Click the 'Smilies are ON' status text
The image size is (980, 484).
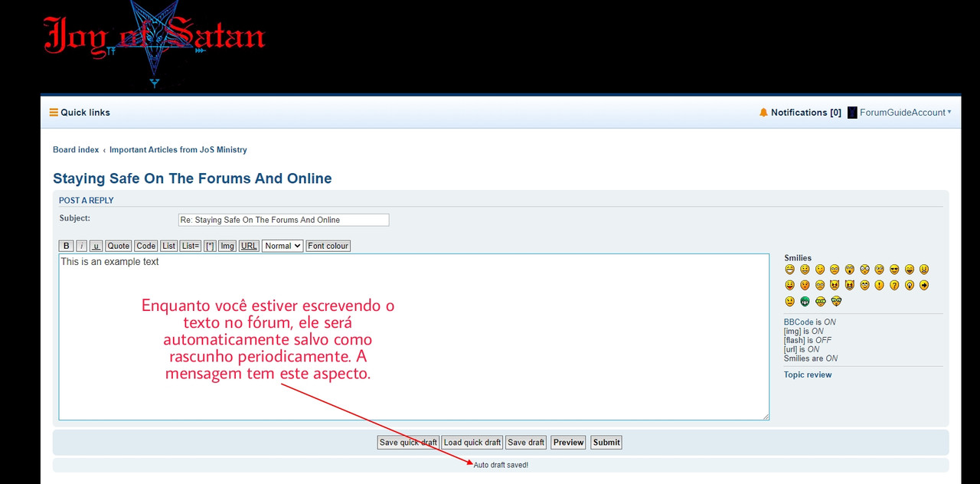pos(811,358)
